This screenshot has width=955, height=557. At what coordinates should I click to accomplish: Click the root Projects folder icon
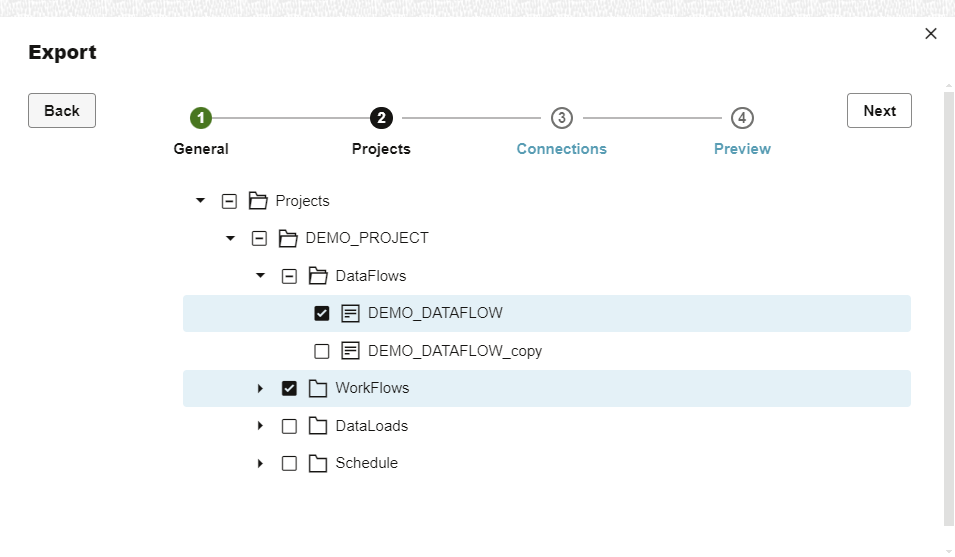click(258, 201)
